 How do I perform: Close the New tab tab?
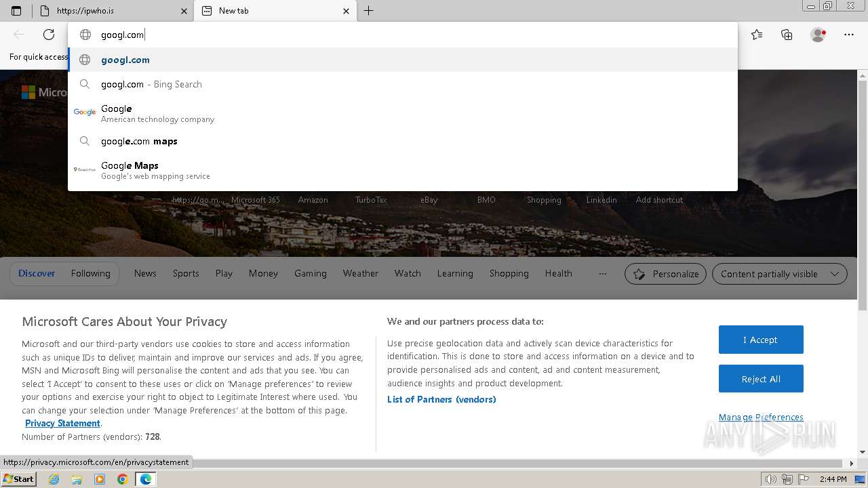[346, 11]
